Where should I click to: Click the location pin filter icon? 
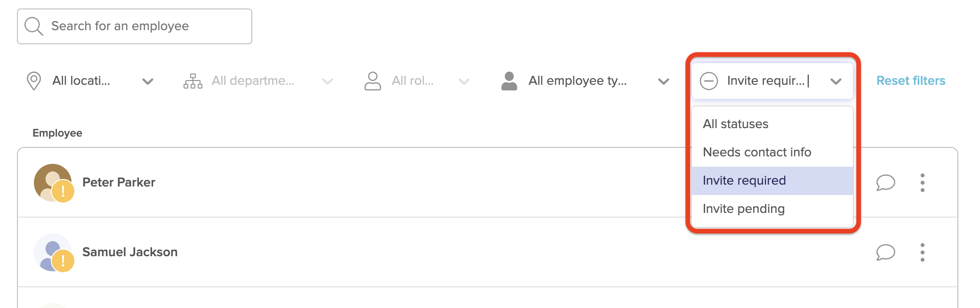click(33, 81)
